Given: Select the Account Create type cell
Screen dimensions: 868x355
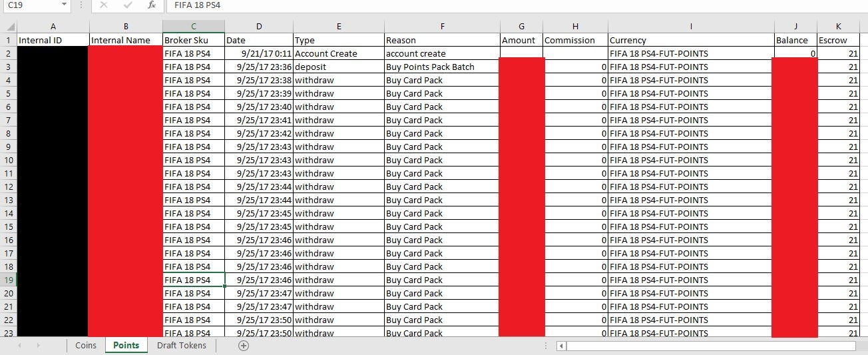Looking at the screenshot, I should point(339,53).
